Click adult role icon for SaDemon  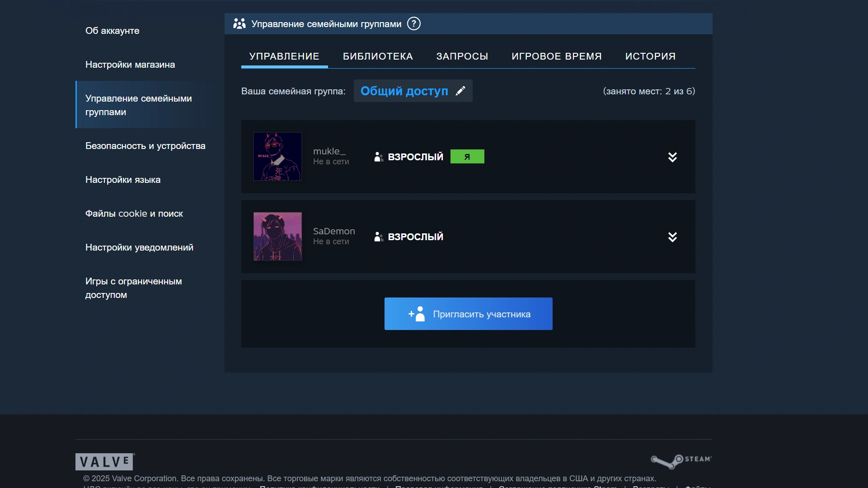tap(379, 237)
